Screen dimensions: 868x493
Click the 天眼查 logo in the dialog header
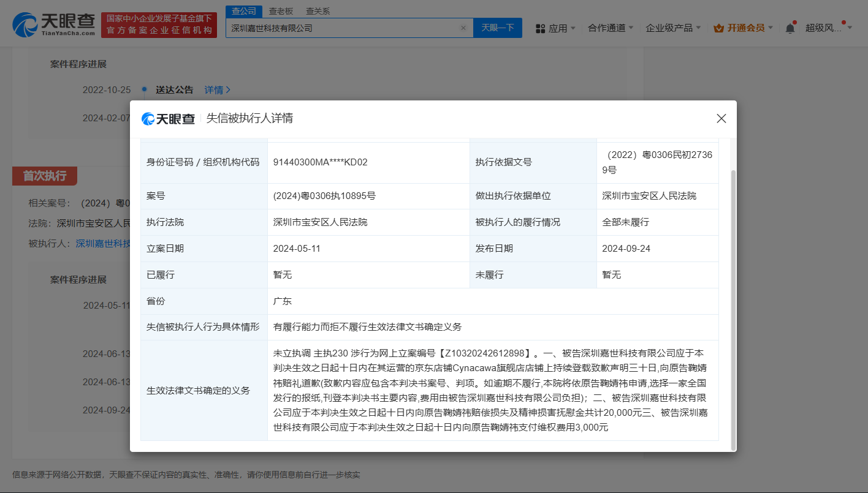click(x=168, y=118)
